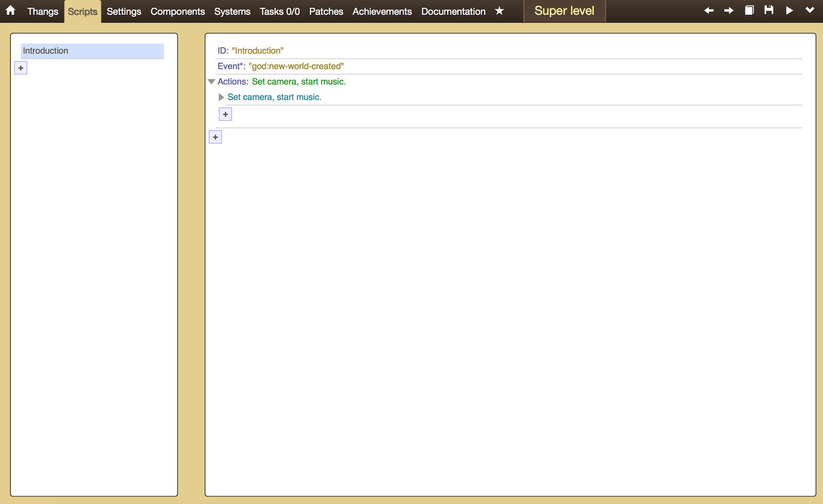This screenshot has height=504, width=823.
Task: Click the undo left-arrow icon
Action: tap(709, 11)
